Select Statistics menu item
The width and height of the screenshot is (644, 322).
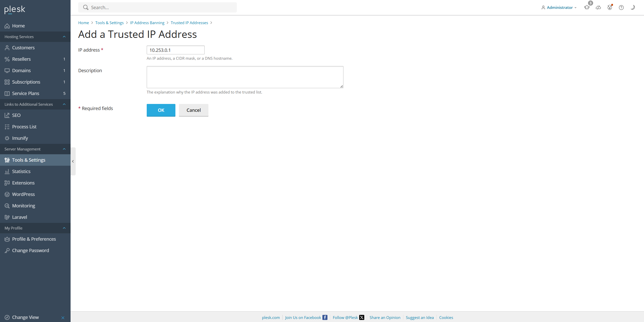(x=35, y=172)
